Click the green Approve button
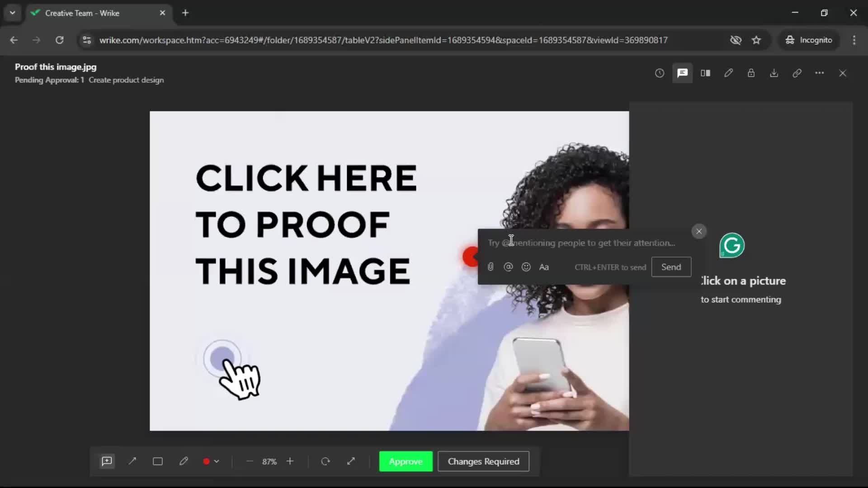This screenshot has height=488, width=868. [x=406, y=461]
